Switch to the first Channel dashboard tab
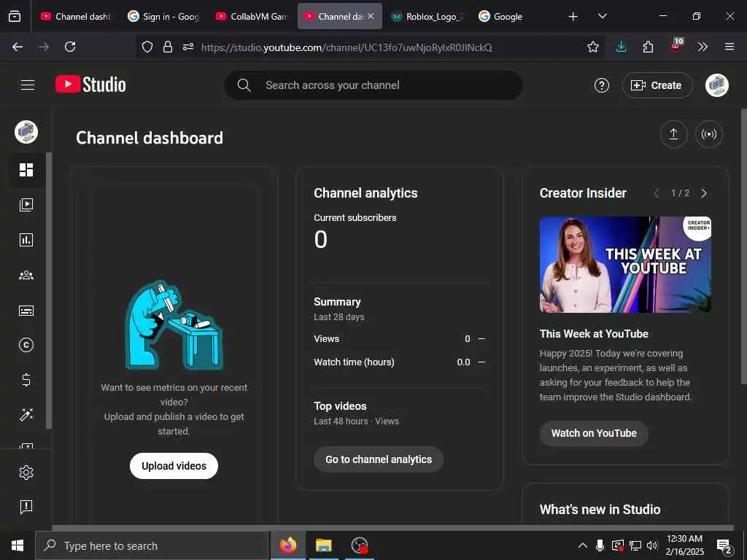Image resolution: width=747 pixels, height=560 pixels. tap(75, 17)
